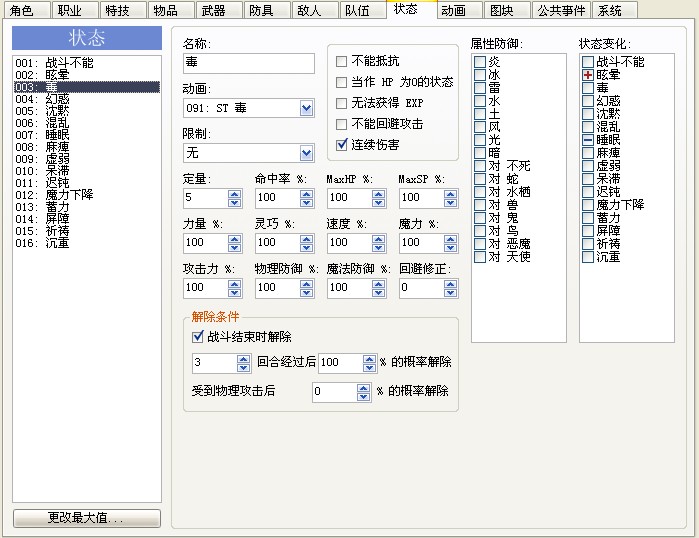Open the 系统 tab
Image resolution: width=699 pixels, height=538 pixels.
[615, 10]
